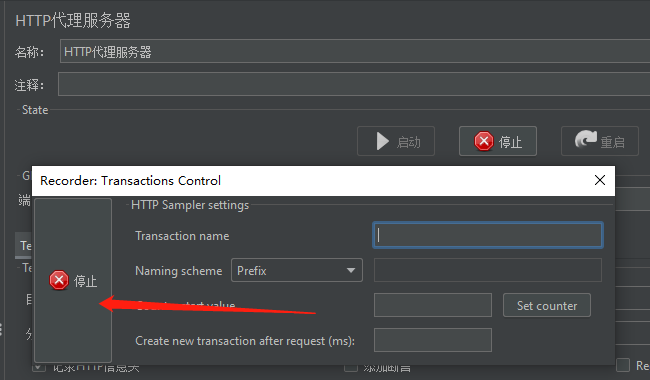Click the 重启 restart button
Image resolution: width=650 pixels, height=380 pixels.
click(599, 141)
